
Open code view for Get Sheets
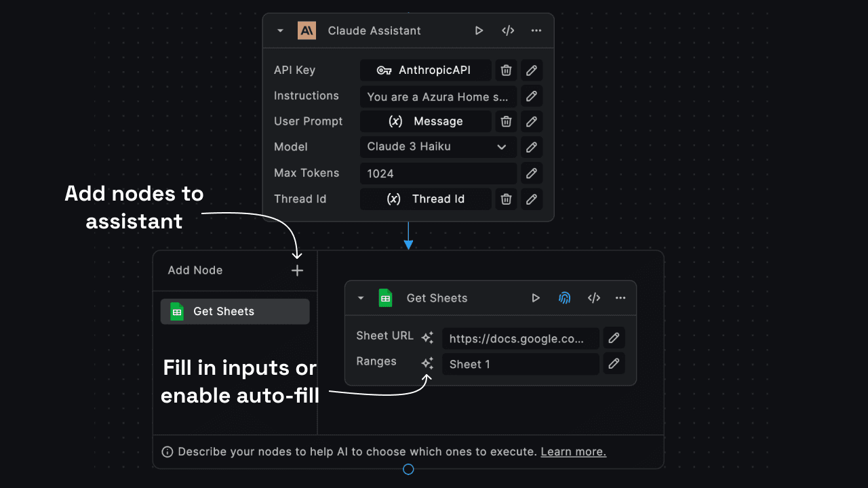[593, 298]
